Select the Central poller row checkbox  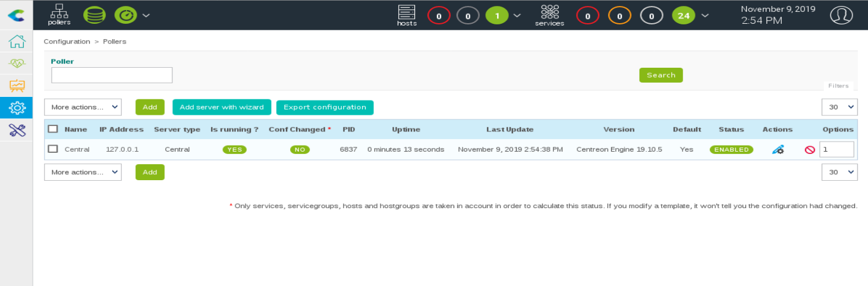click(x=53, y=149)
